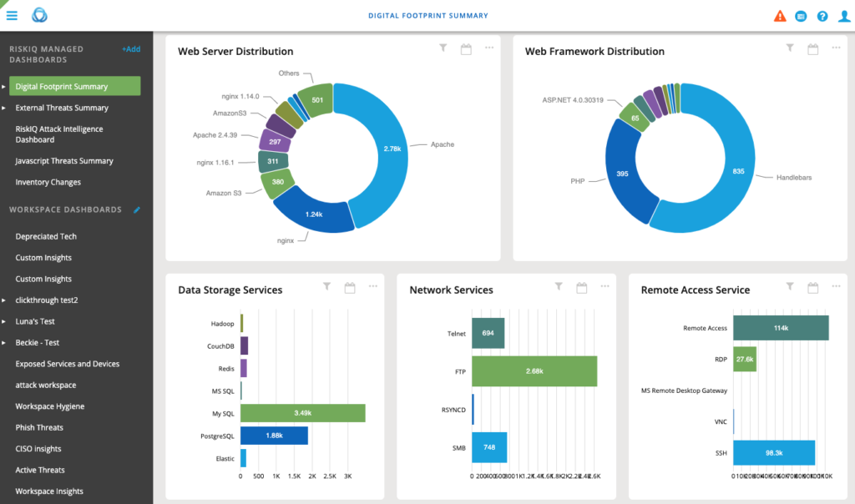Open the help question mark icon

tap(822, 17)
